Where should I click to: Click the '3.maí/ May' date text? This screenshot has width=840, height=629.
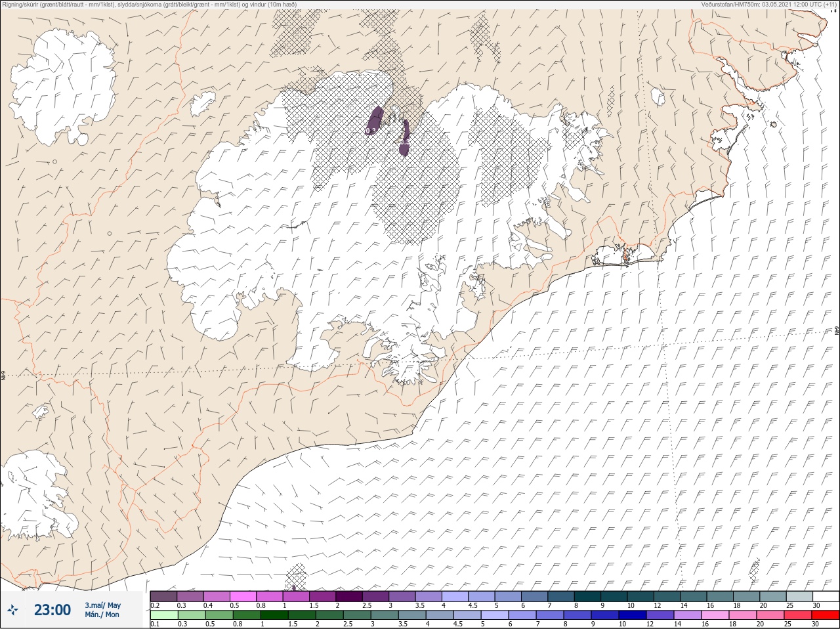tap(102, 605)
